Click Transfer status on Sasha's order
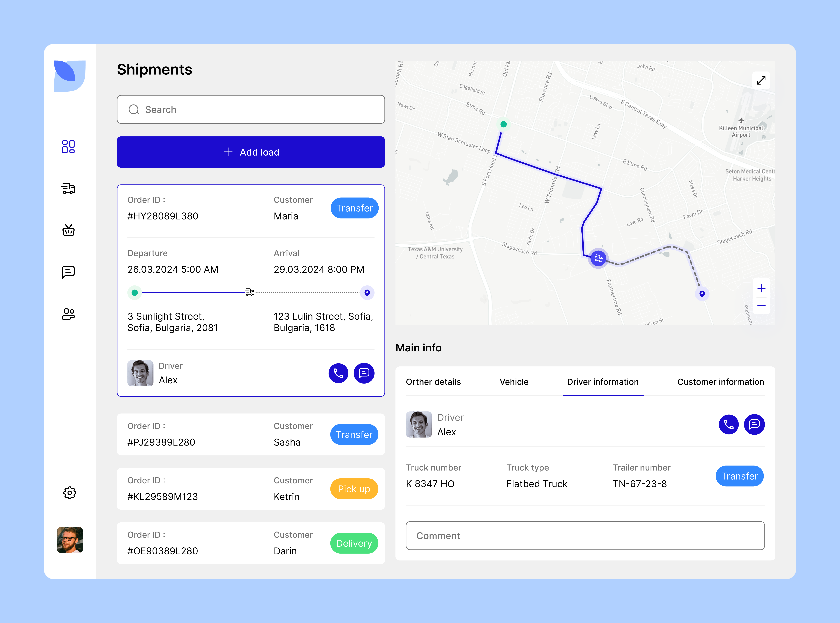This screenshot has height=623, width=840. 354,434
